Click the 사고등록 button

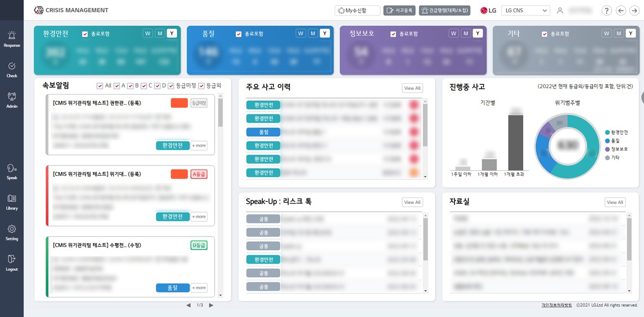point(399,10)
